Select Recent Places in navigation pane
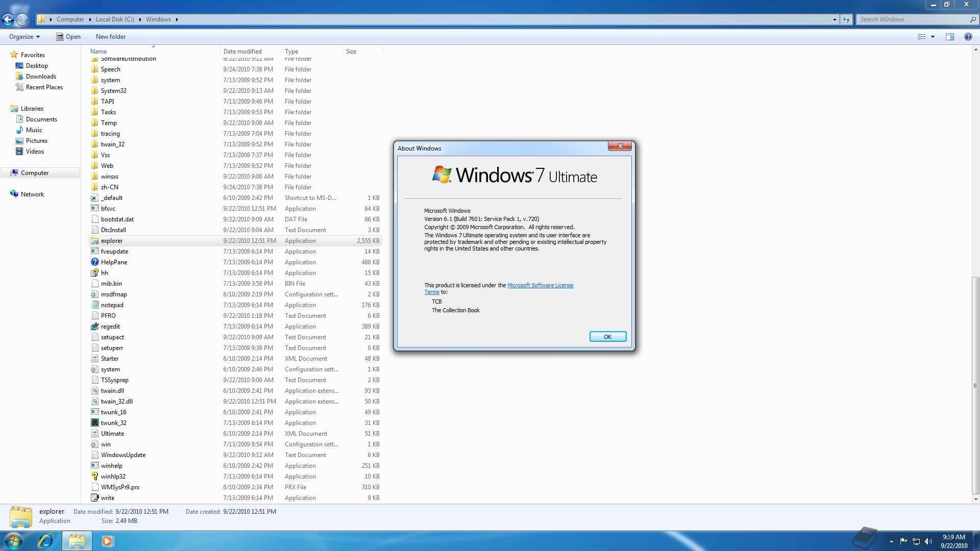Image resolution: width=980 pixels, height=551 pixels. point(44,87)
